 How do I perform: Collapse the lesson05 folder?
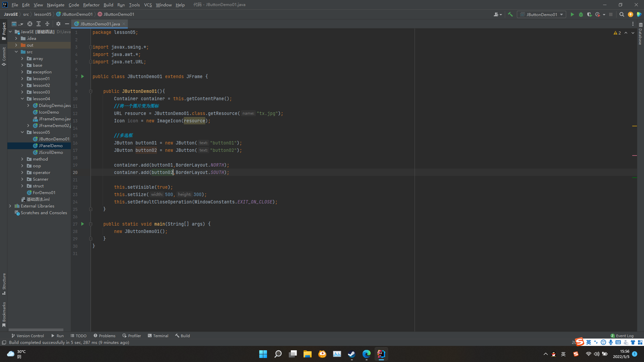(22, 132)
